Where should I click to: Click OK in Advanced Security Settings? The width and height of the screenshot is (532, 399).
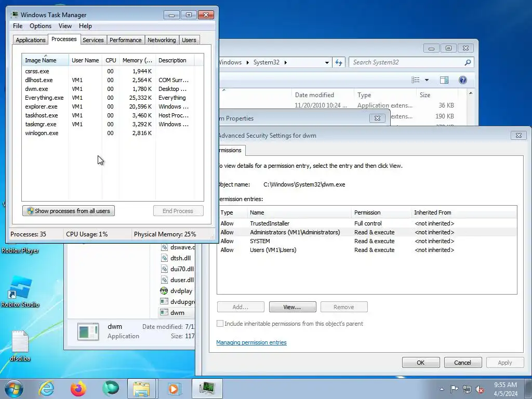(x=421, y=362)
